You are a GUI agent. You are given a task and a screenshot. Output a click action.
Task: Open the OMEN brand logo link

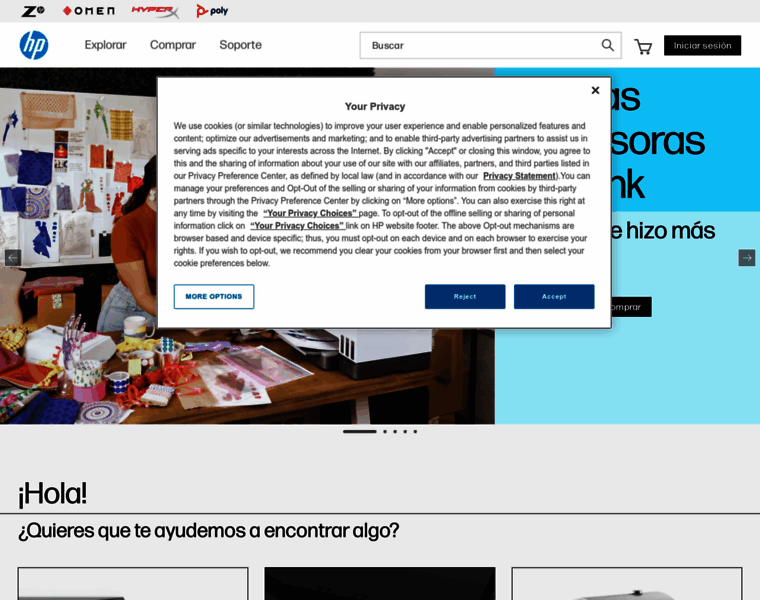pos(89,11)
